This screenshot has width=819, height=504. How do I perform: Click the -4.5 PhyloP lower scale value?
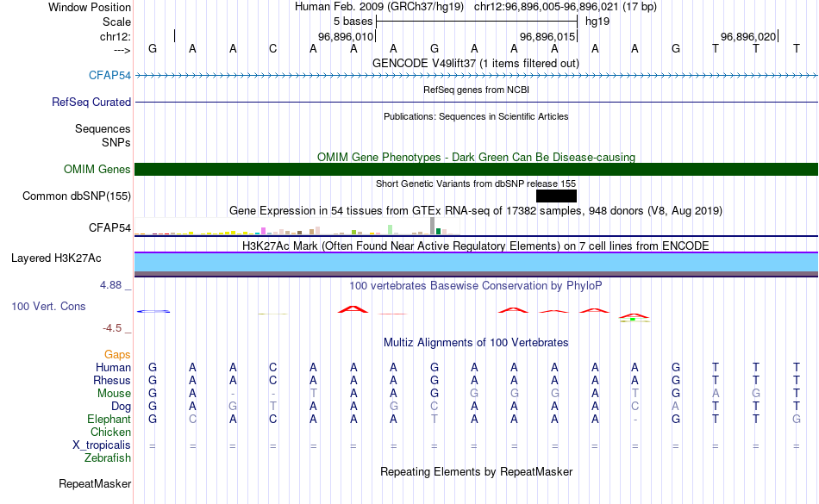coord(112,327)
